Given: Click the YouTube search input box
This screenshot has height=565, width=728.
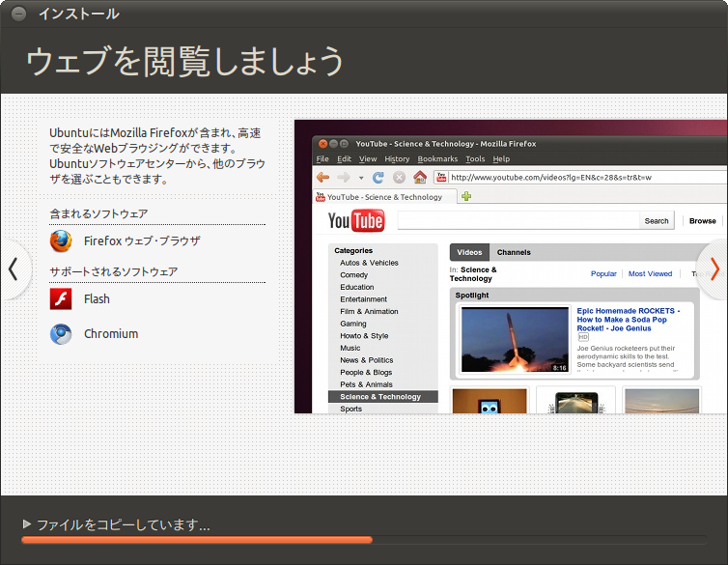Looking at the screenshot, I should 518,220.
